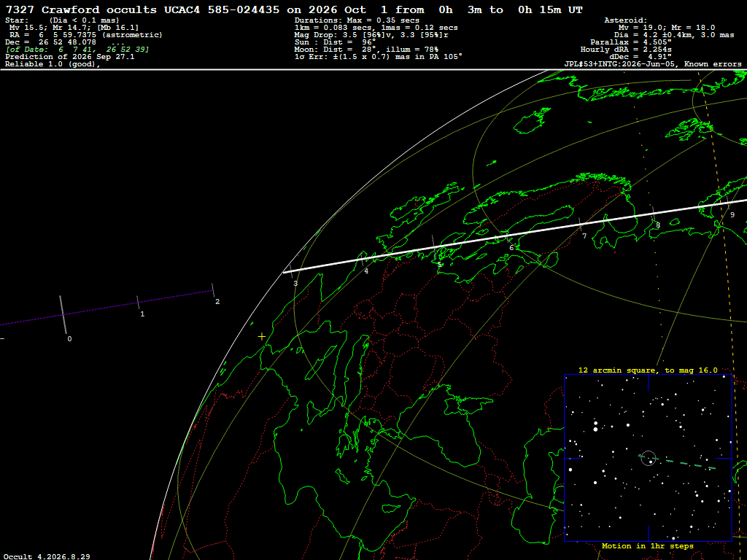
Task: Click the dashed green asteroid motion line
Action: 678,462
